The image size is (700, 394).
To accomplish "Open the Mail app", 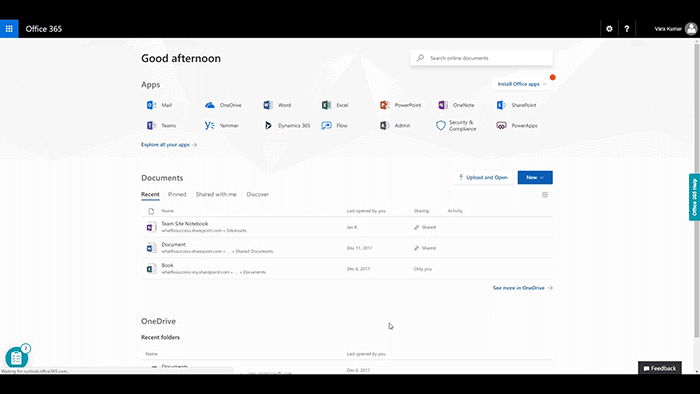I will coord(159,105).
